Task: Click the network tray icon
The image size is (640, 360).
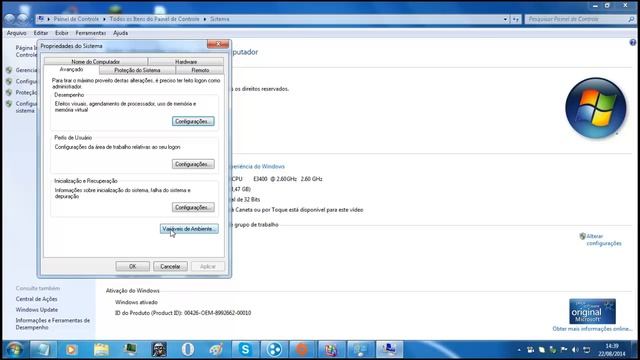Action: point(587,350)
